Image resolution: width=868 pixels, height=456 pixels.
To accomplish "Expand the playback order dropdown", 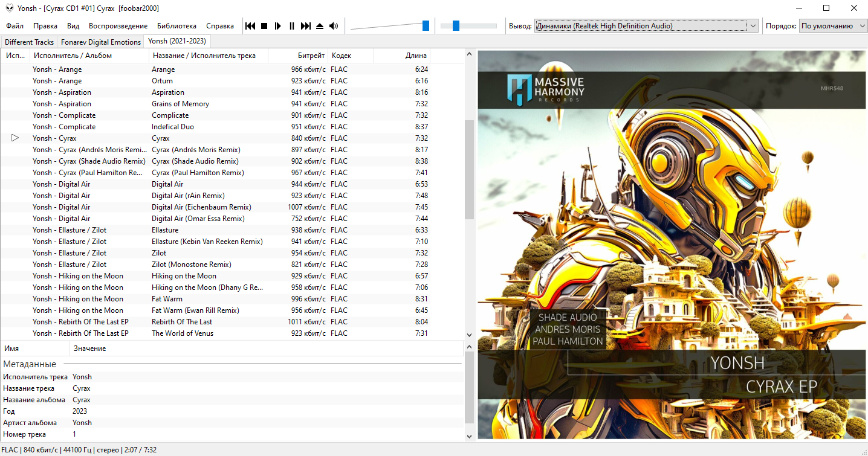I will coord(833,26).
